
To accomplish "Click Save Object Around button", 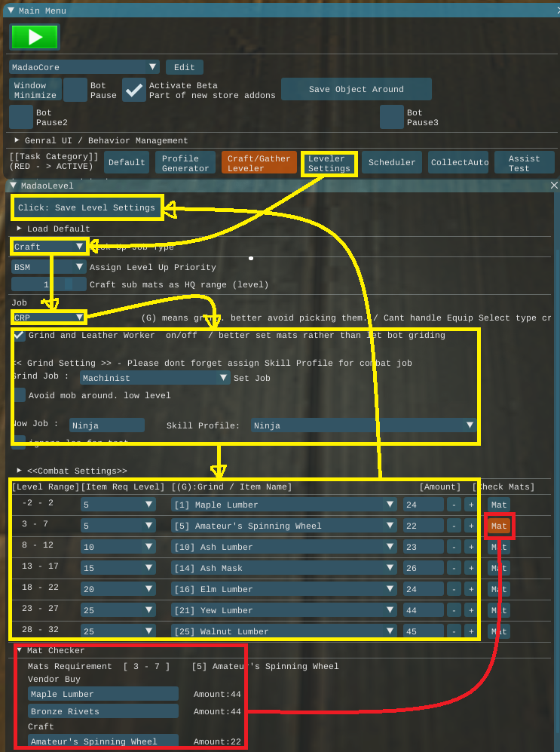I will click(356, 89).
